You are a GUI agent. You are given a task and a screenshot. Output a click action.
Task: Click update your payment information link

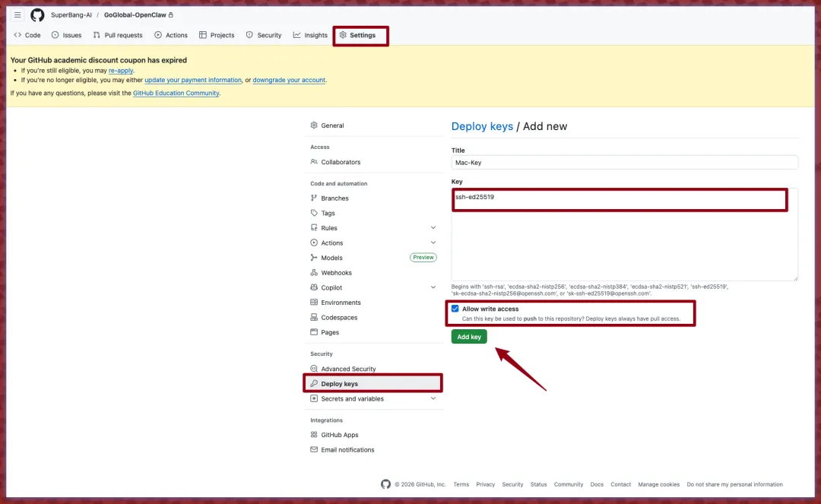[x=193, y=80]
